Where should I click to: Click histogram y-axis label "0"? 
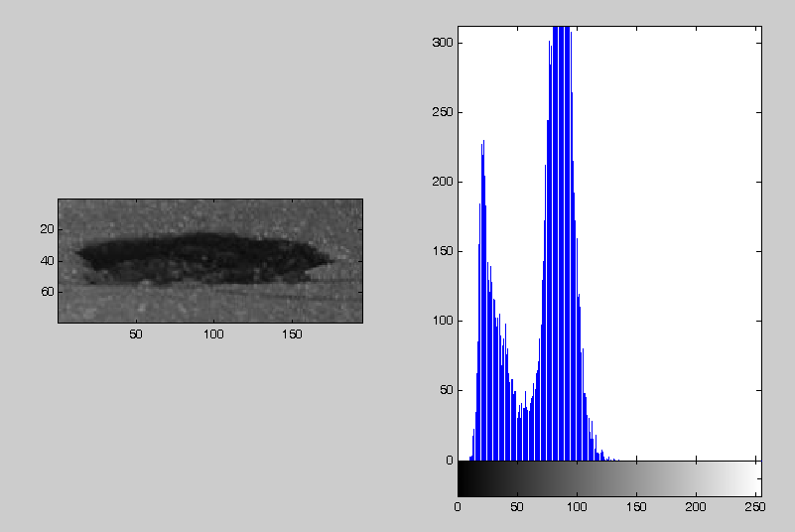pos(450,461)
